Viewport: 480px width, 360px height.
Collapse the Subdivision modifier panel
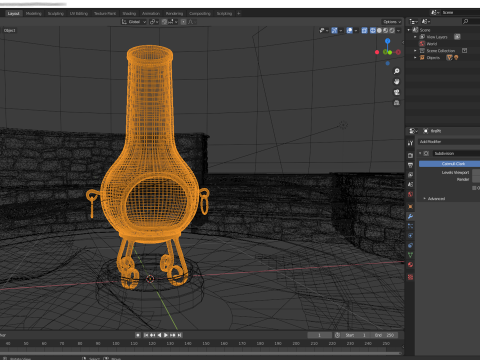click(420, 153)
